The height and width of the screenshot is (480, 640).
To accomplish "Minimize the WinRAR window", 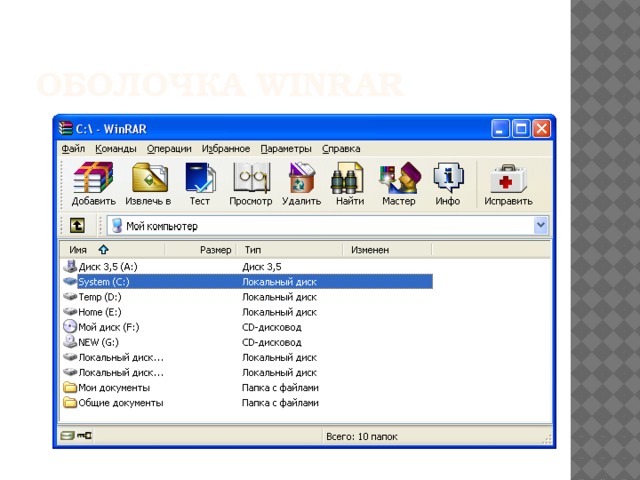I will click(x=500, y=129).
